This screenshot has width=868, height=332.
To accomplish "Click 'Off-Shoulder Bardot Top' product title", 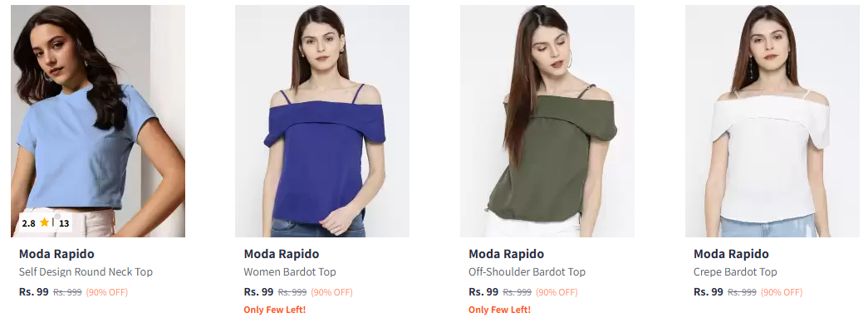I will 527,272.
